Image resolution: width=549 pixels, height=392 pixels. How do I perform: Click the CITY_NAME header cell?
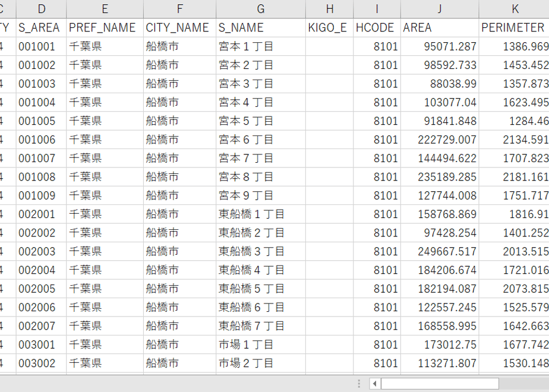(179, 28)
